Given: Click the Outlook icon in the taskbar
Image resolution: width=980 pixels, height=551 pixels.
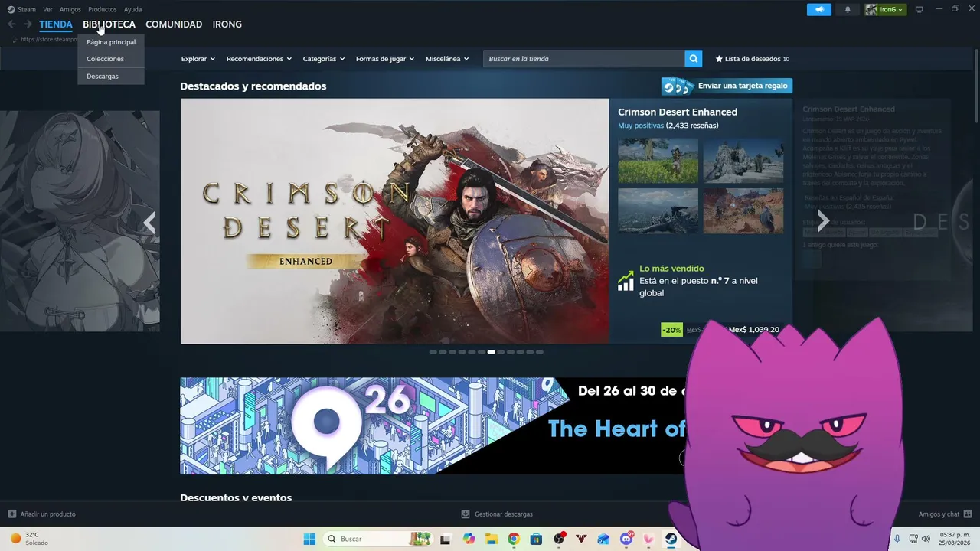Looking at the screenshot, I should [603, 539].
